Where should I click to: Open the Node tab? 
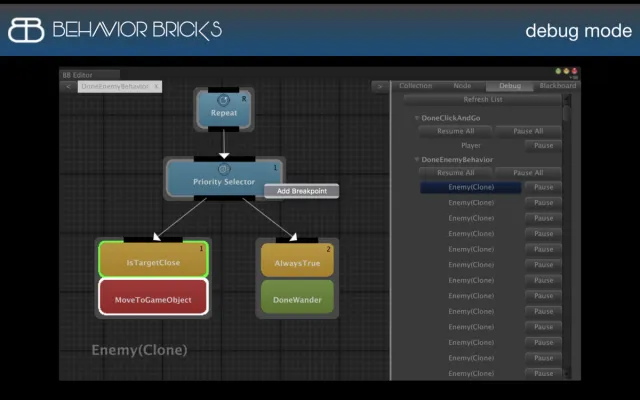click(x=462, y=86)
